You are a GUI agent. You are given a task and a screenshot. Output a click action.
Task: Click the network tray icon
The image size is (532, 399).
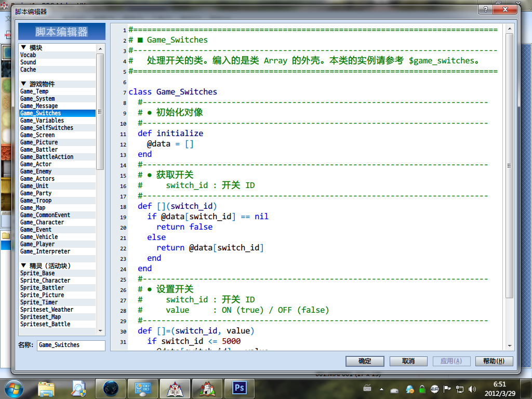coord(460,389)
